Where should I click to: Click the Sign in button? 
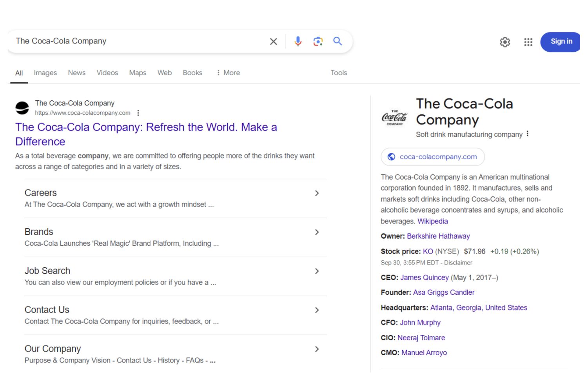click(x=561, y=42)
